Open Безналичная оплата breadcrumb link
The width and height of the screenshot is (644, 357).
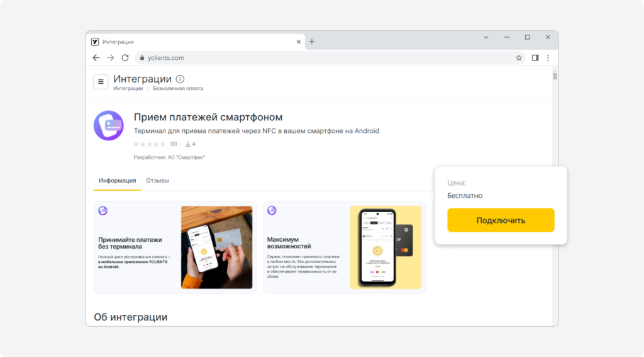[178, 88]
